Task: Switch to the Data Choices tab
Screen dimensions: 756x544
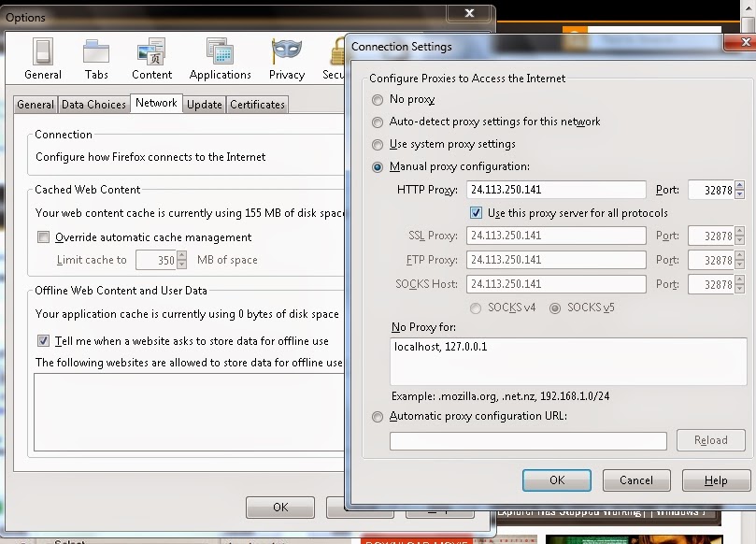Action: 93,104
